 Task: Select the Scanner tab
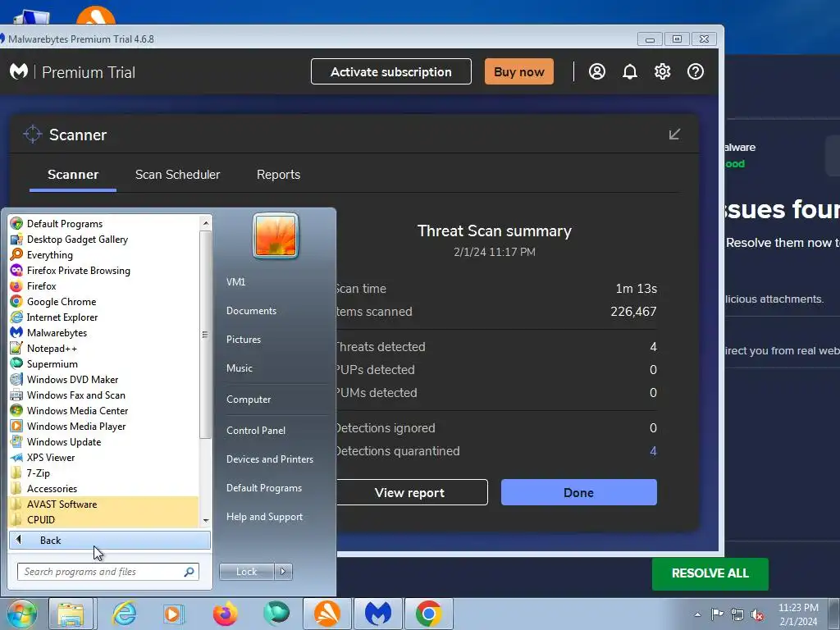coord(73,175)
